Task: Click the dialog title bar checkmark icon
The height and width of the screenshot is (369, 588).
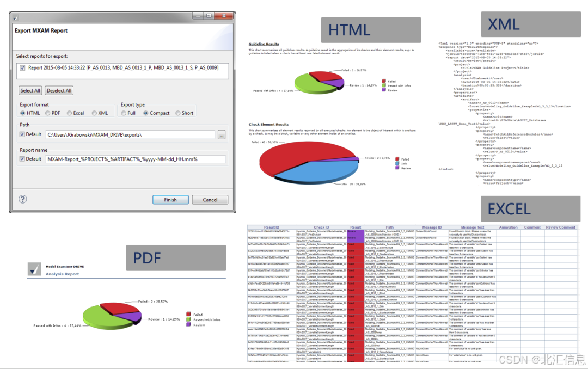Action: point(16,17)
